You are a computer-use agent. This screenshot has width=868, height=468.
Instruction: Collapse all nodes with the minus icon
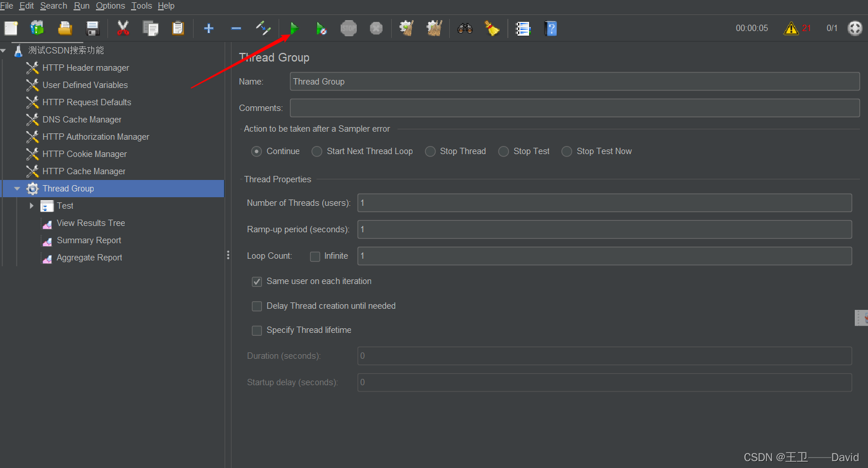click(236, 28)
